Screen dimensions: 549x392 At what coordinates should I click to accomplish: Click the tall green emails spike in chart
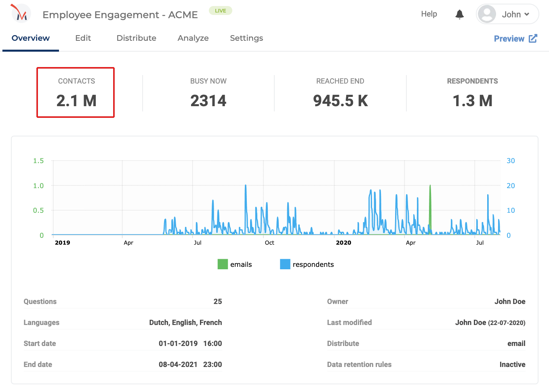430,210
